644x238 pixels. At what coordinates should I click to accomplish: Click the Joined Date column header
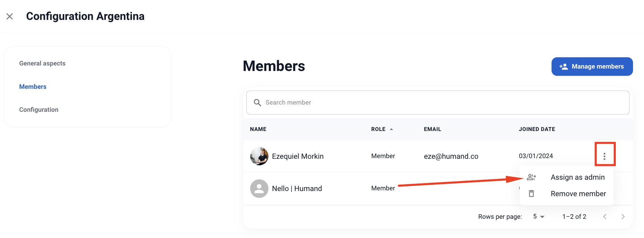(537, 129)
